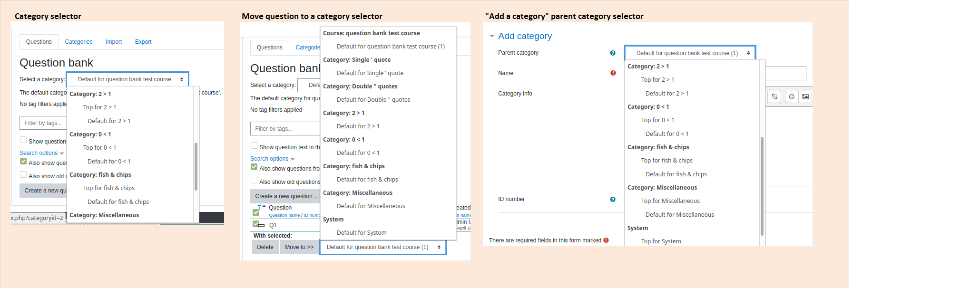
Task: Toggle the Q1 question checkbox
Action: [256, 224]
